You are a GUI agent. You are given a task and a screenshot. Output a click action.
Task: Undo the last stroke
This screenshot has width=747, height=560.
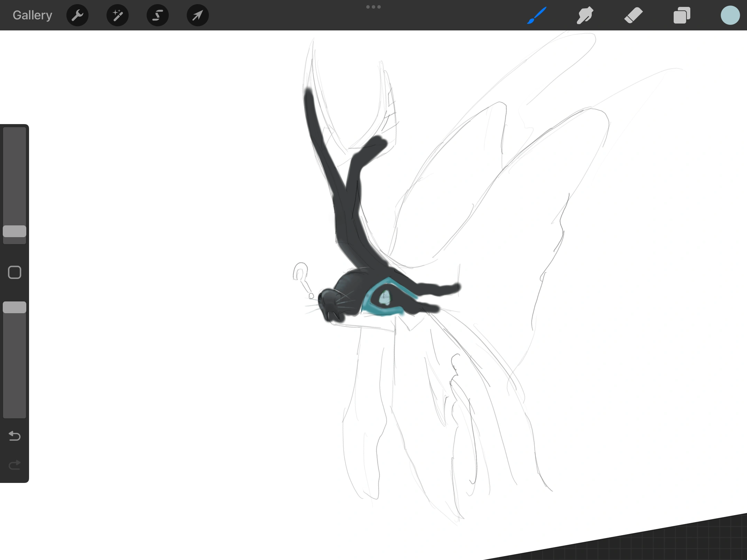point(14,436)
